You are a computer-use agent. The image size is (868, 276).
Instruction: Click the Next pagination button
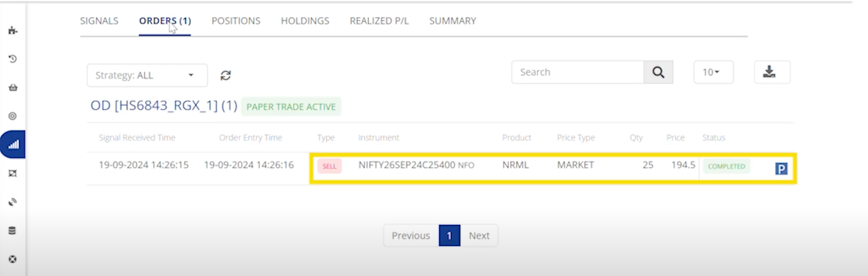coord(479,236)
